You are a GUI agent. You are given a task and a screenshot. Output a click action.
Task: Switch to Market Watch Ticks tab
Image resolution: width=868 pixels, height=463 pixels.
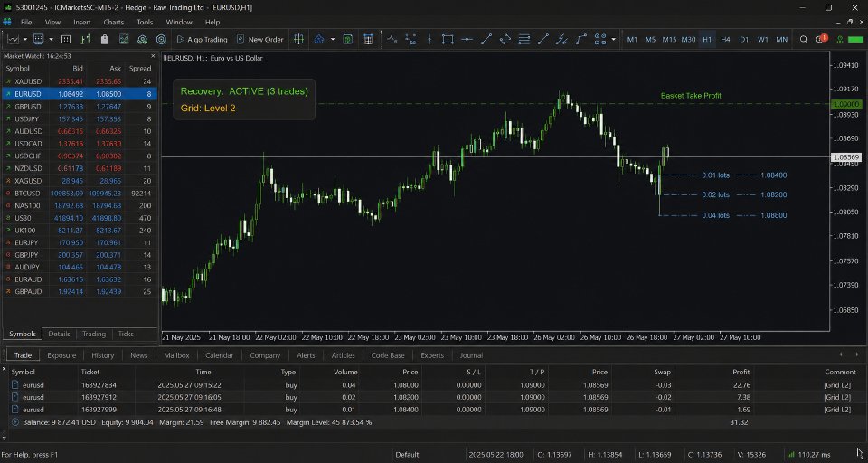[x=126, y=334]
